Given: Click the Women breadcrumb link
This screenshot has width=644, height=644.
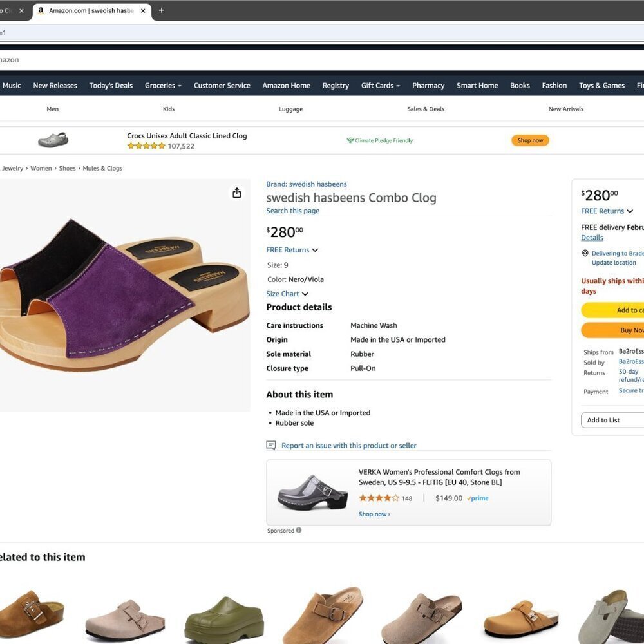Looking at the screenshot, I should [41, 168].
